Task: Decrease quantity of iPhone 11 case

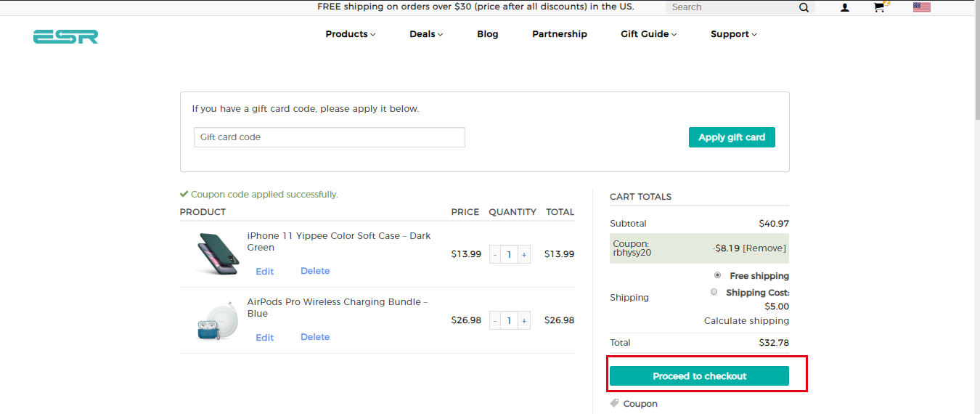Action: (x=495, y=254)
